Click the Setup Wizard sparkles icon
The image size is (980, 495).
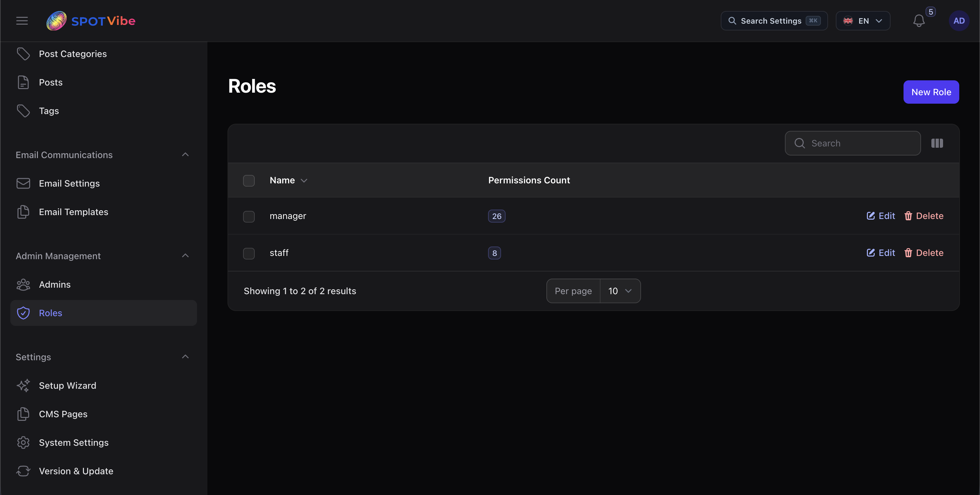23,386
